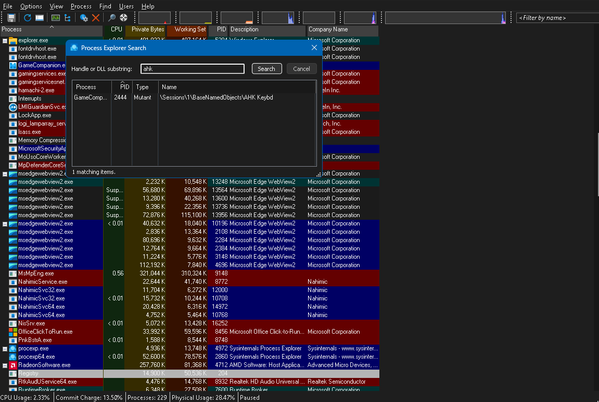This screenshot has height=402, width=599.
Task: Click the first mini graph with red marker
Action: [154, 18]
